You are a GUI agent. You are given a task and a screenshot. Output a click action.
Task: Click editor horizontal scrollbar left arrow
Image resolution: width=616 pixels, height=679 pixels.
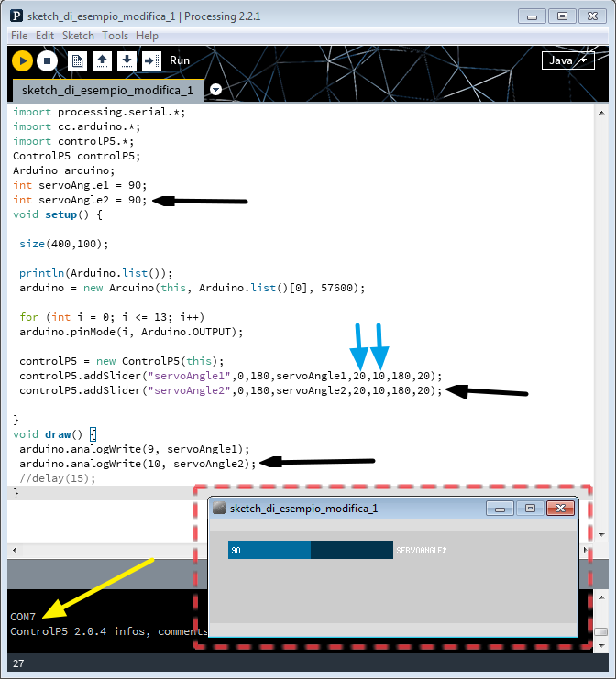15,550
